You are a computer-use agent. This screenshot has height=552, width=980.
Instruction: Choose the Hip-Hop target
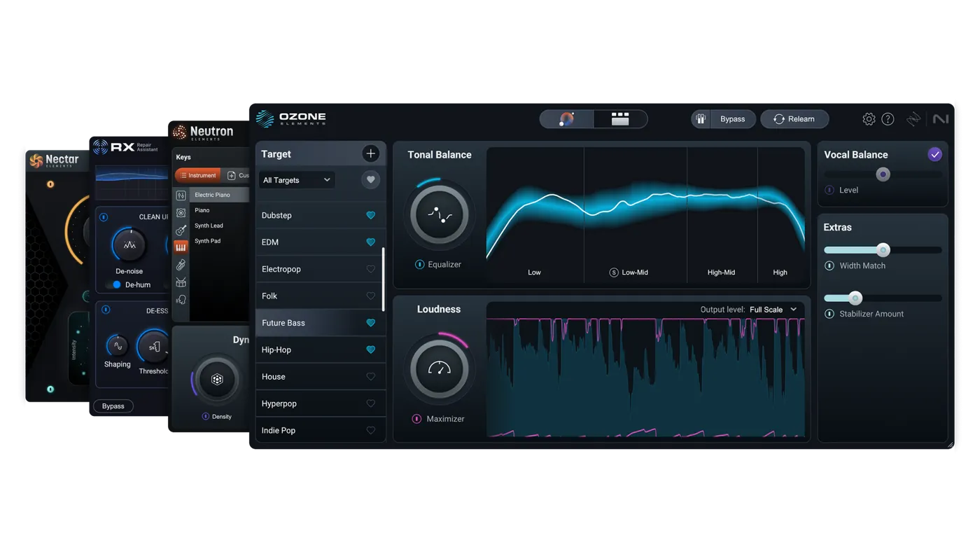point(321,350)
